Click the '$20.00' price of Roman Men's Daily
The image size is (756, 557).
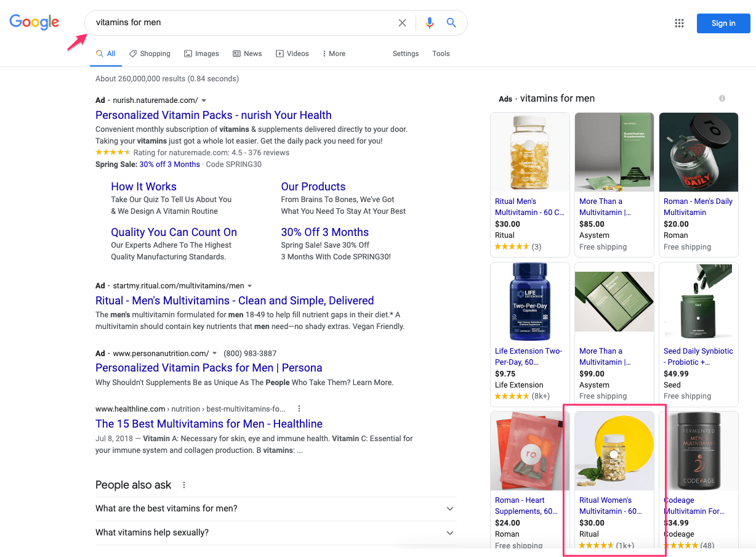click(676, 224)
